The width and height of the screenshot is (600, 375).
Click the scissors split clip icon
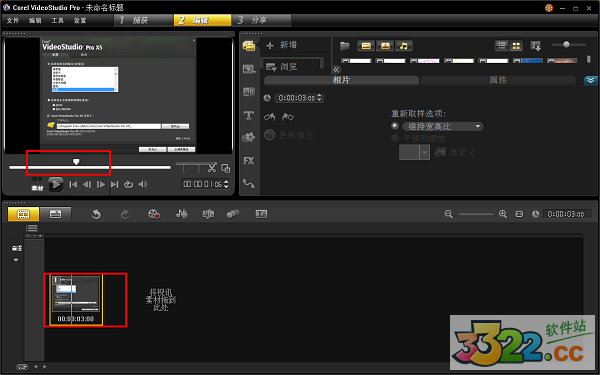212,168
